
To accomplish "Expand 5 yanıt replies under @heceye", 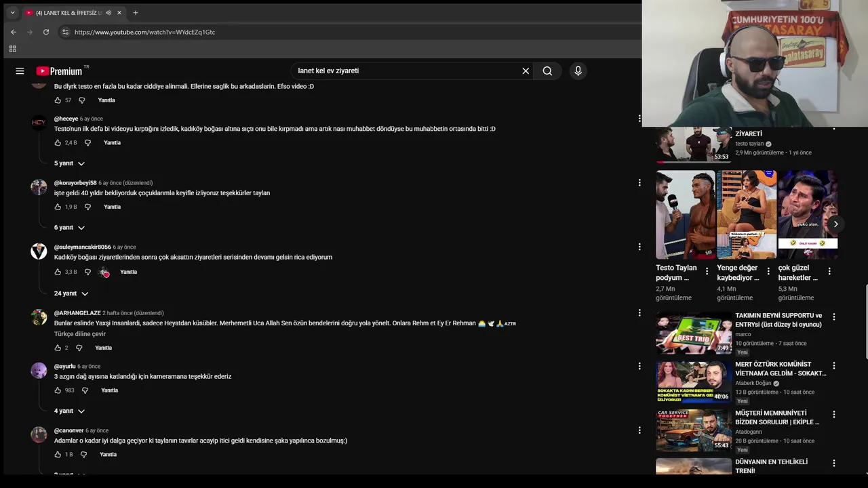I will 69,163.
